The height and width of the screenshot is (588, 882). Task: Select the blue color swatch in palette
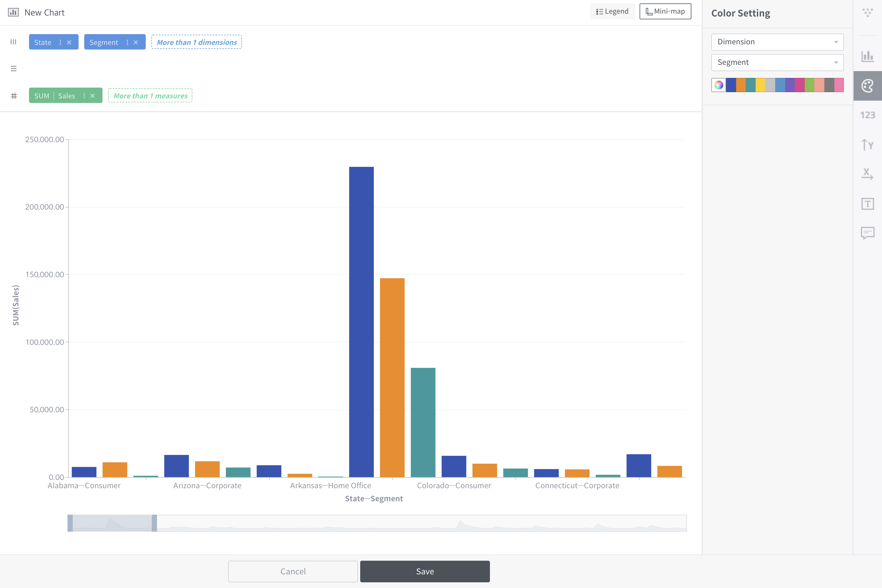pyautogui.click(x=731, y=85)
